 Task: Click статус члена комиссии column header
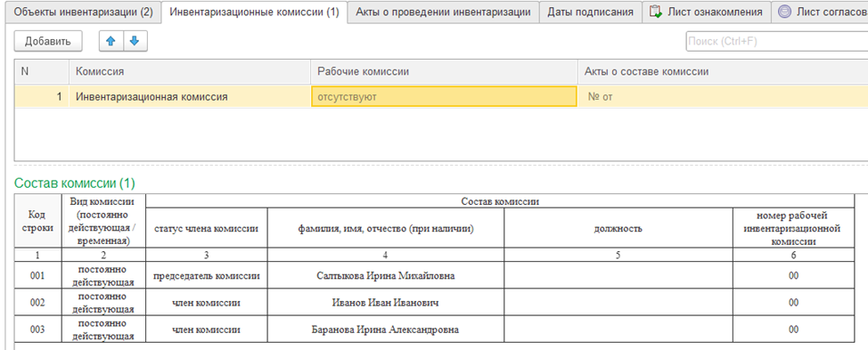[207, 228]
